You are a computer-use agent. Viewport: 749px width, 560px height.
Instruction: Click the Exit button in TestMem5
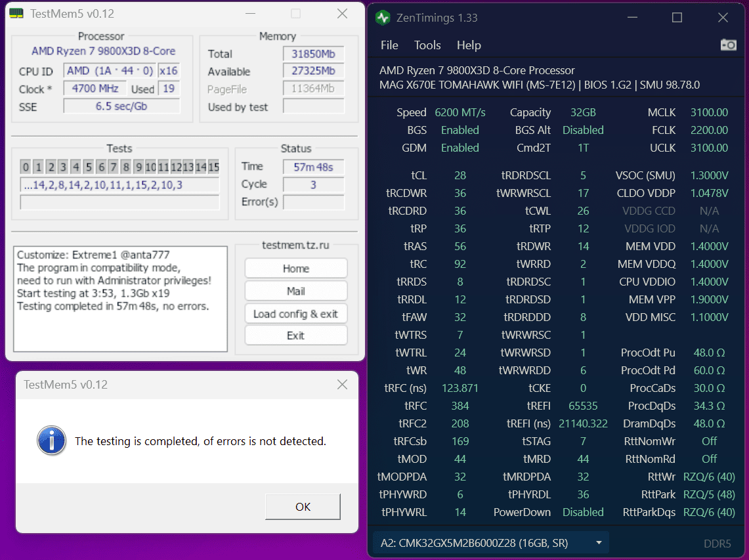(x=295, y=335)
